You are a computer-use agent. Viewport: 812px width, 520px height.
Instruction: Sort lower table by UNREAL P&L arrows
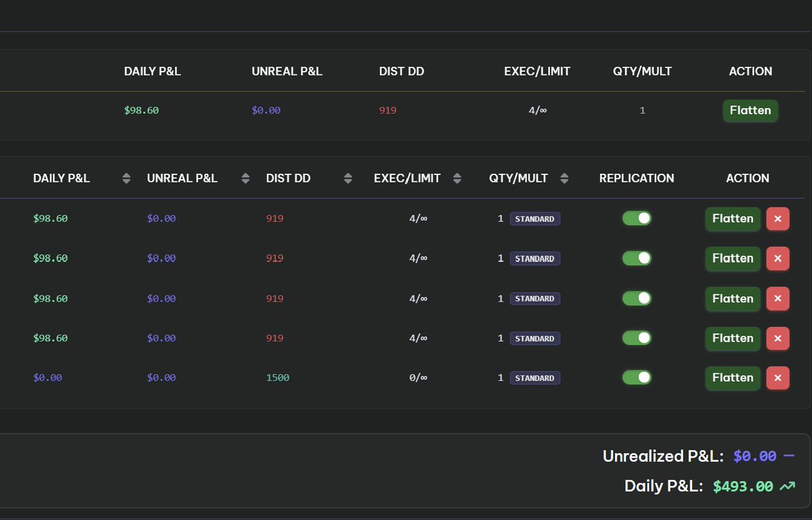(x=245, y=179)
